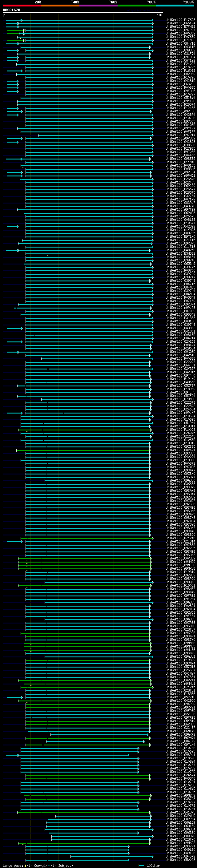Click the UniRef100_P10795 label
Image resolution: width=197 pixels, height=868 pixels.
pos(180,67)
